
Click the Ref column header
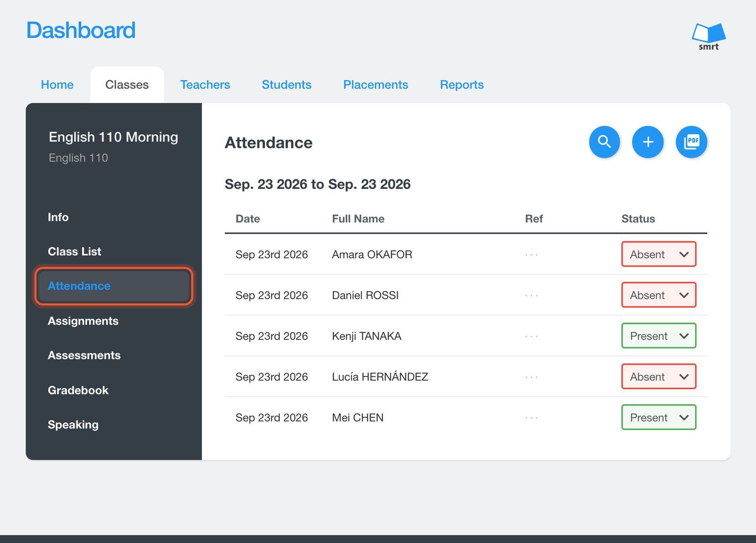coord(534,219)
